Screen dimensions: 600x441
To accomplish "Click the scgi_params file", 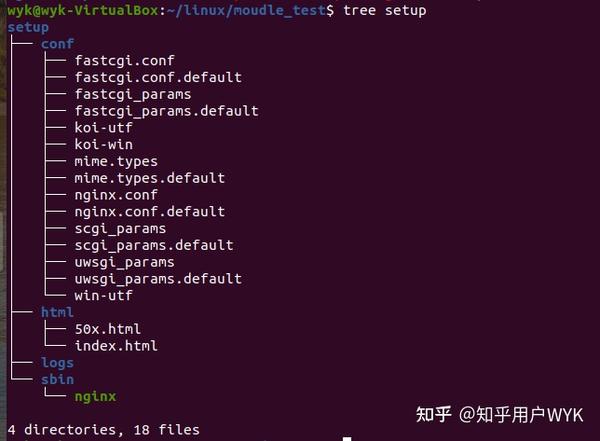I will (x=120, y=229).
